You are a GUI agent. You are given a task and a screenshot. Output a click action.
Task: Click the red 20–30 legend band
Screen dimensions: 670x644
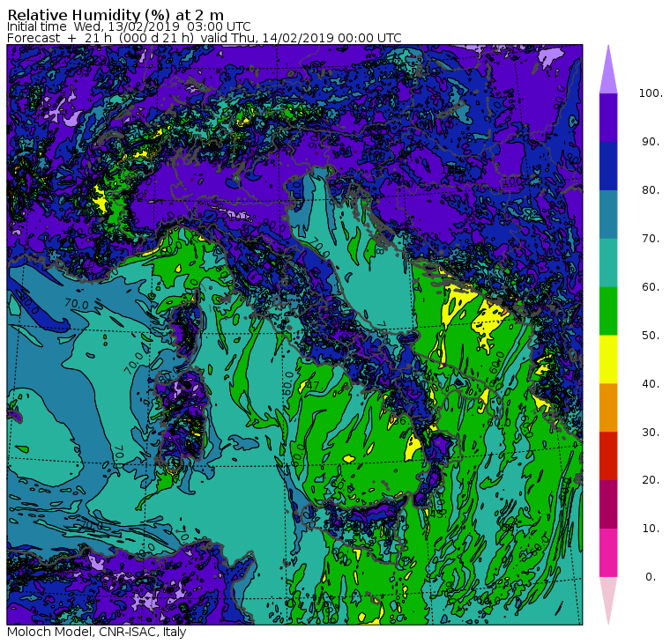tap(608, 456)
